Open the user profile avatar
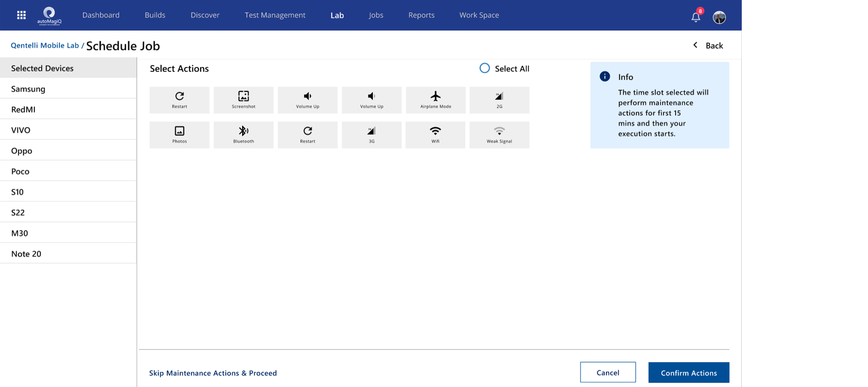 pos(719,17)
